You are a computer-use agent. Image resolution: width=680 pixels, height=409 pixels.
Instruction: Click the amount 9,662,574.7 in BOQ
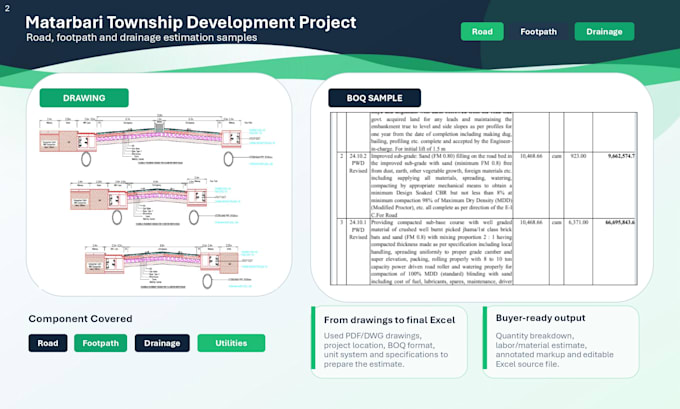(x=621, y=156)
